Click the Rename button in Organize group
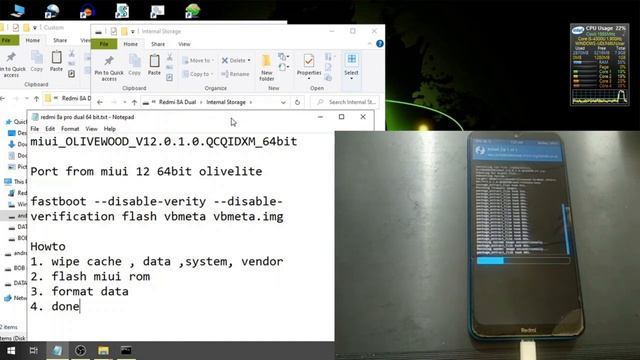The width and height of the screenshot is (640, 360). [235, 74]
